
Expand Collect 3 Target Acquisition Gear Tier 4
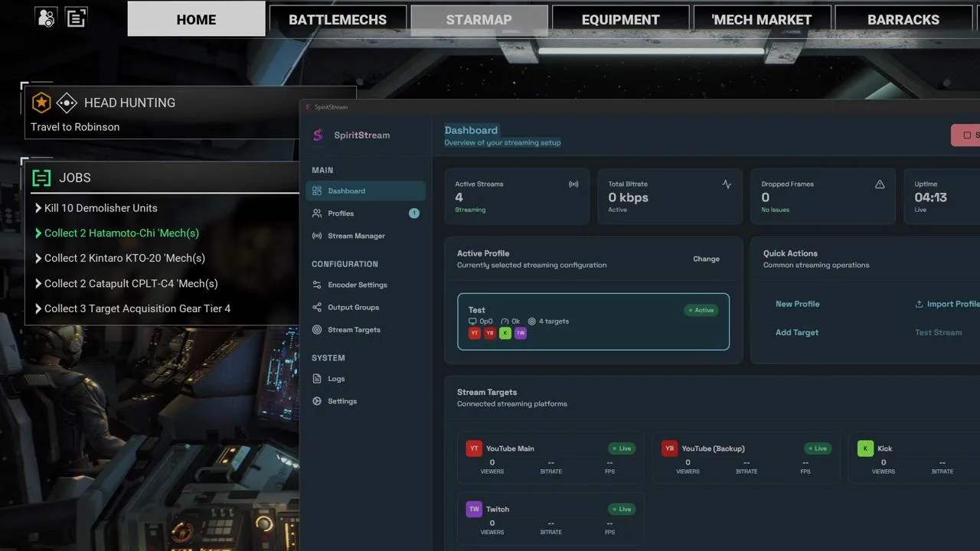(x=132, y=308)
